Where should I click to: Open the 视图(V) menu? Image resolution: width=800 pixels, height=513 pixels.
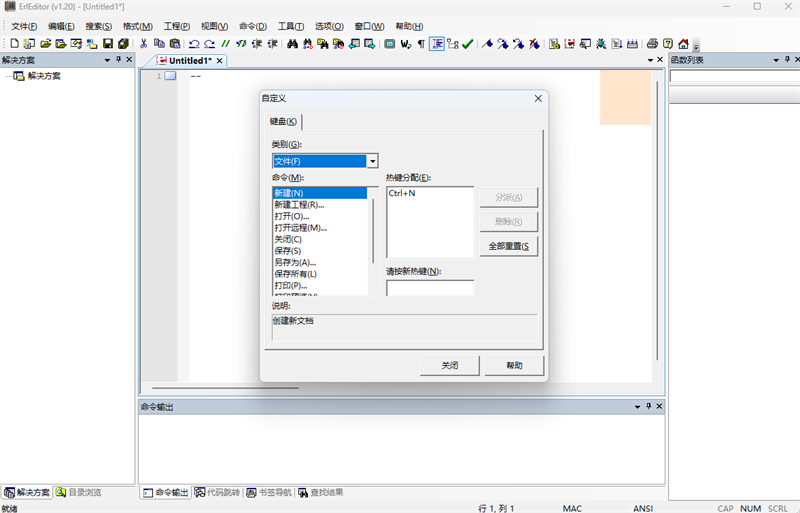pyautogui.click(x=214, y=26)
